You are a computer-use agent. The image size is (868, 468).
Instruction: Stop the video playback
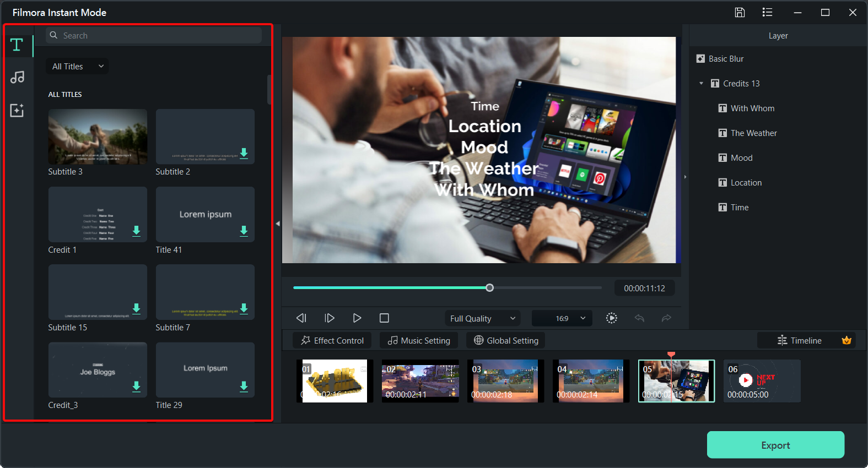(x=384, y=318)
